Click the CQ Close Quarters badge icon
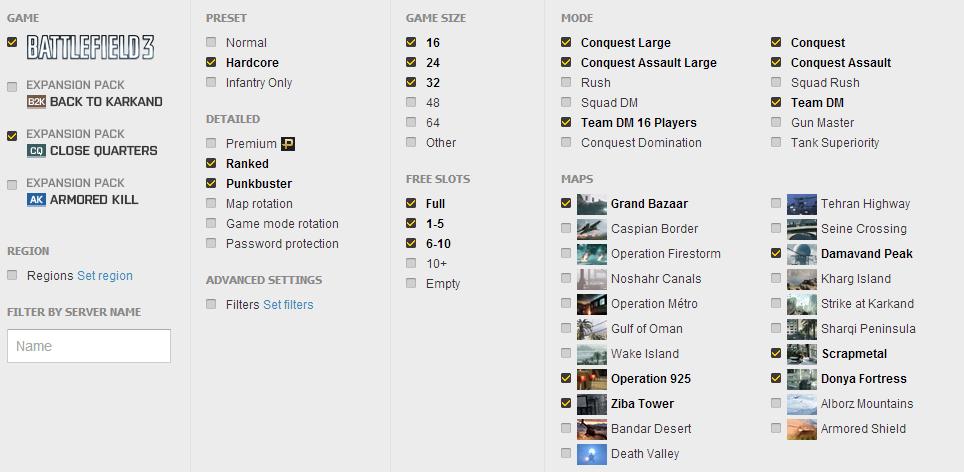Screen dimensions: 964x472 [x=37, y=151]
